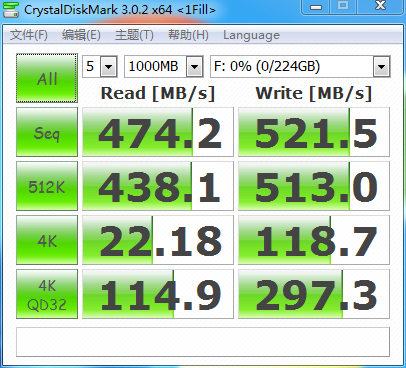406x368 pixels.
Task: Run all benchmarks with the All button
Action: pyautogui.click(x=47, y=78)
